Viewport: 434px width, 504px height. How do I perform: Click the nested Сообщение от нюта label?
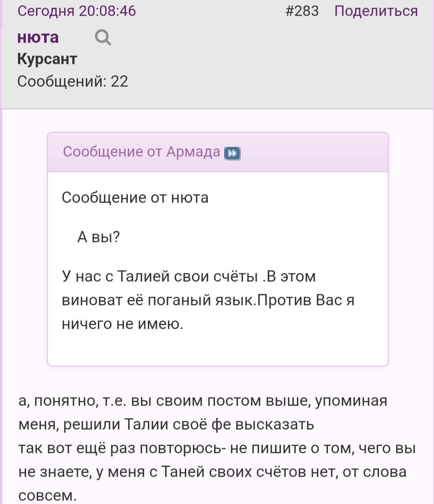pyautogui.click(x=135, y=198)
